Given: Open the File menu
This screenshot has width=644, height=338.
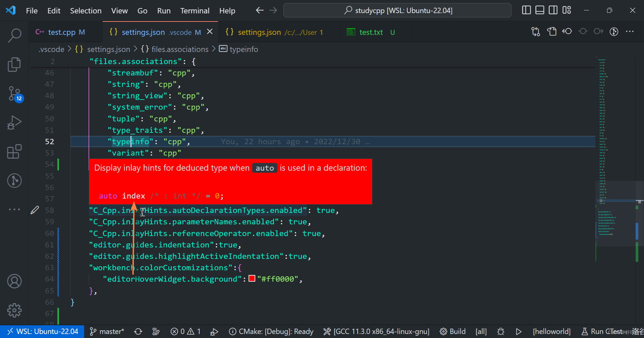Looking at the screenshot, I should 32,11.
